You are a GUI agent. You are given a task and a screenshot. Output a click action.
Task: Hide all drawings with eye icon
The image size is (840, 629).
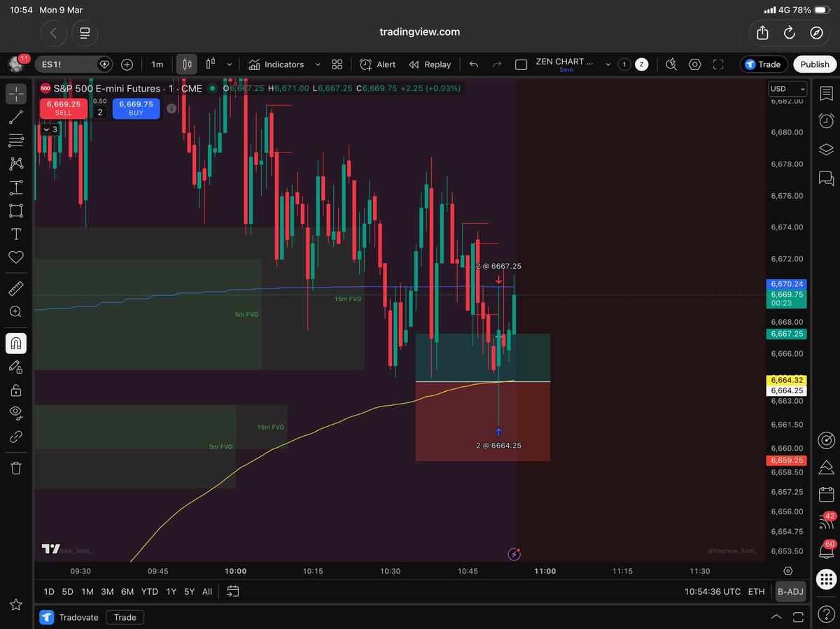[x=15, y=414]
